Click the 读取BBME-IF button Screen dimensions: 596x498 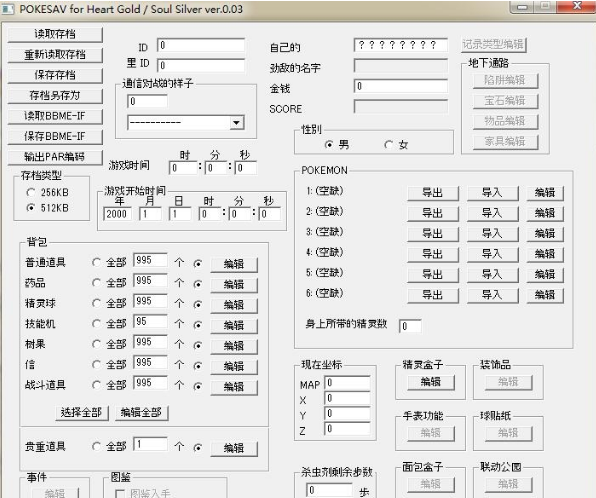point(55,116)
